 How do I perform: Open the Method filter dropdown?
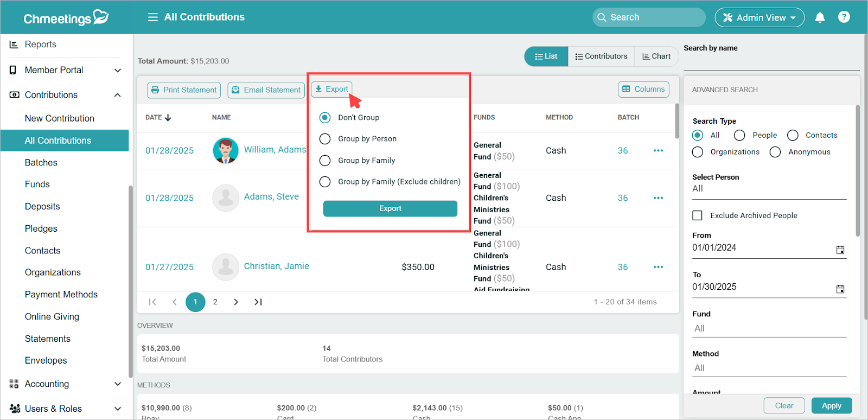pos(769,368)
